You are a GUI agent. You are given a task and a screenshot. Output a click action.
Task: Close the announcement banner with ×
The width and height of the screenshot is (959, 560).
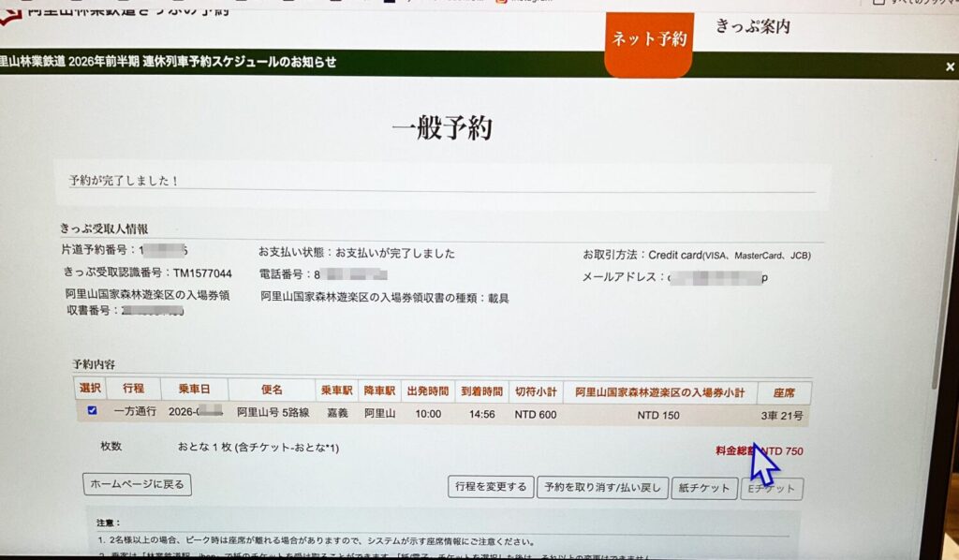pos(950,66)
